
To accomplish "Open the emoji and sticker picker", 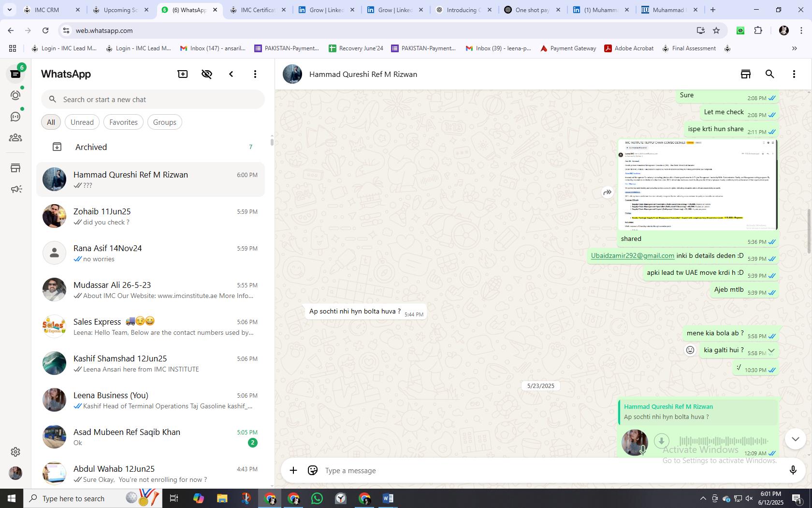I will 313,470.
